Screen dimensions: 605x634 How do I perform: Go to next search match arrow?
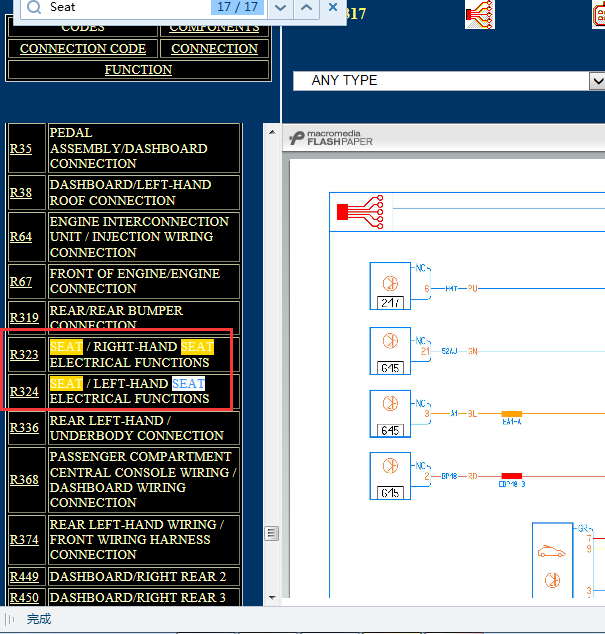281,8
